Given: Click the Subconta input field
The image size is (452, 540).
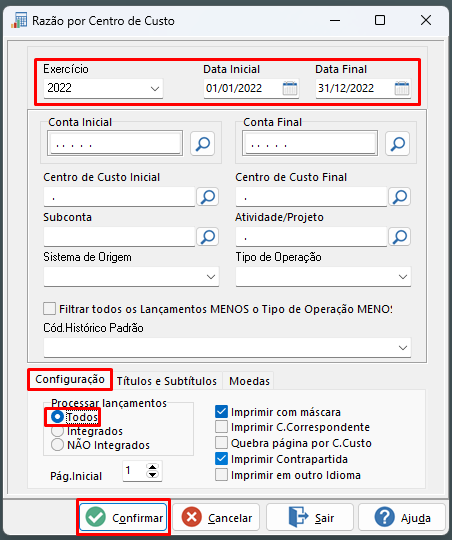Looking at the screenshot, I should 119,237.
